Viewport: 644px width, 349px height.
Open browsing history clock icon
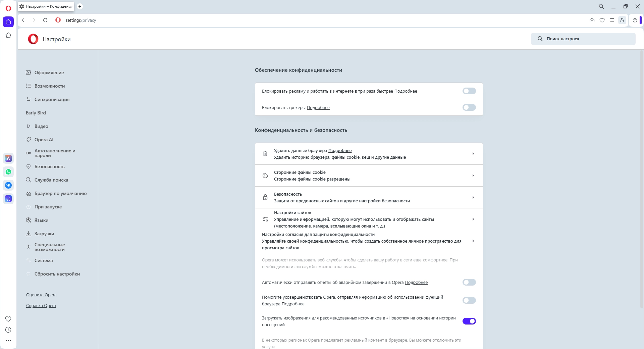pyautogui.click(x=8, y=330)
